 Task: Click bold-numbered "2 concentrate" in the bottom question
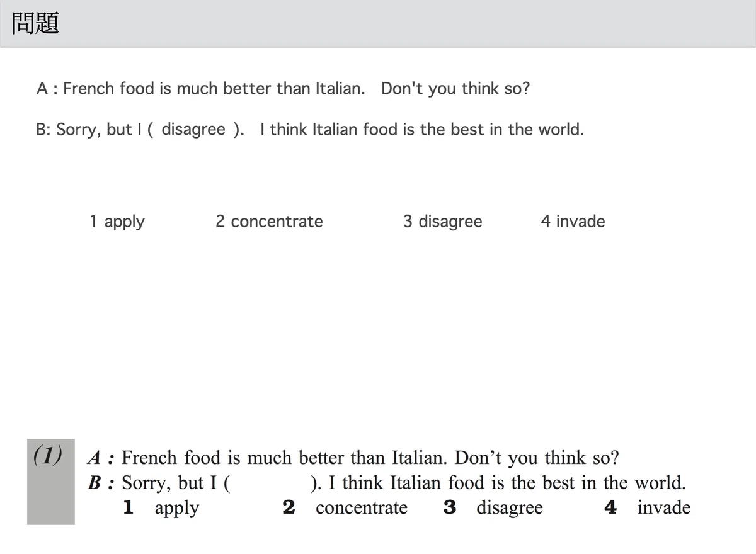tap(345, 508)
